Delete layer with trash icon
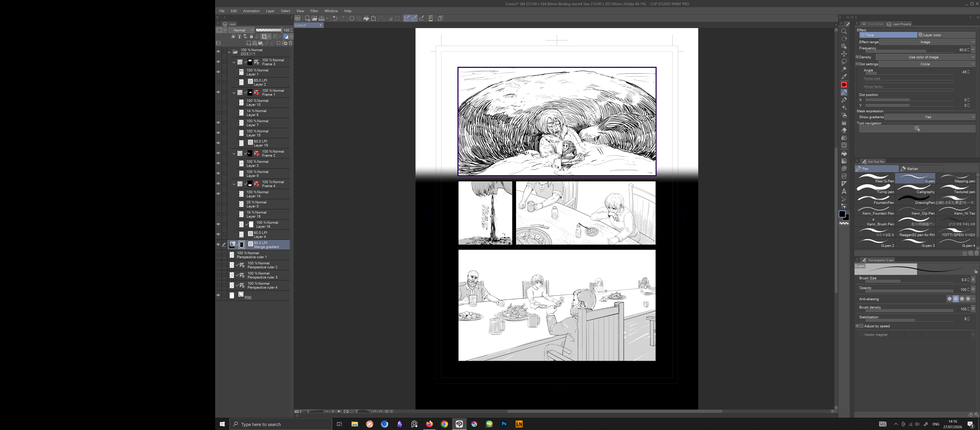Viewport: 980px width, 430px height. click(291, 43)
